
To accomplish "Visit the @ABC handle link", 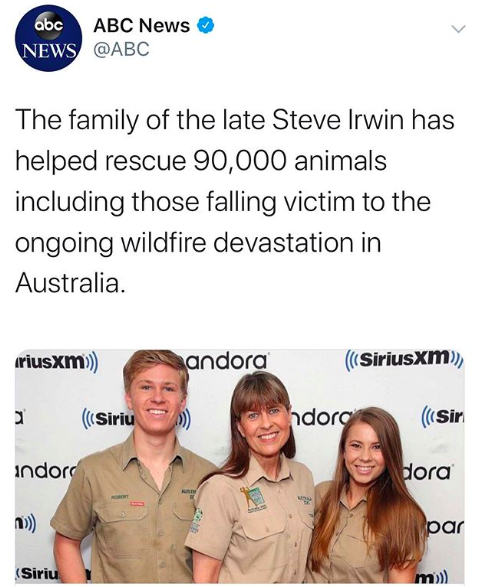I will [x=121, y=49].
